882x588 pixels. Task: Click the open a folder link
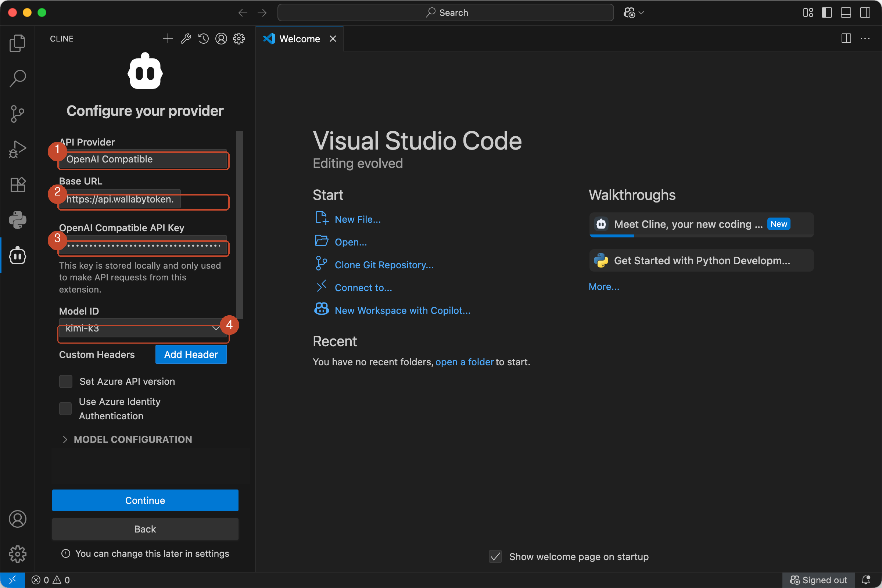click(x=464, y=362)
